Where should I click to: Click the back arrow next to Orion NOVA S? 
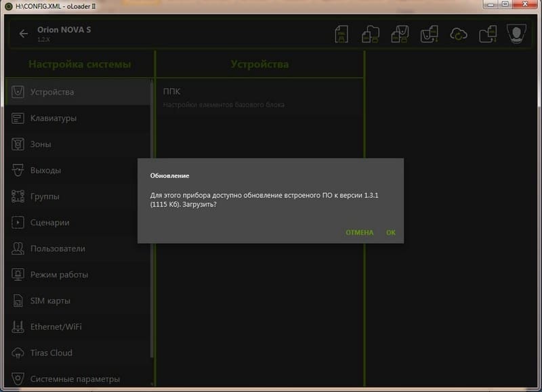coord(24,34)
